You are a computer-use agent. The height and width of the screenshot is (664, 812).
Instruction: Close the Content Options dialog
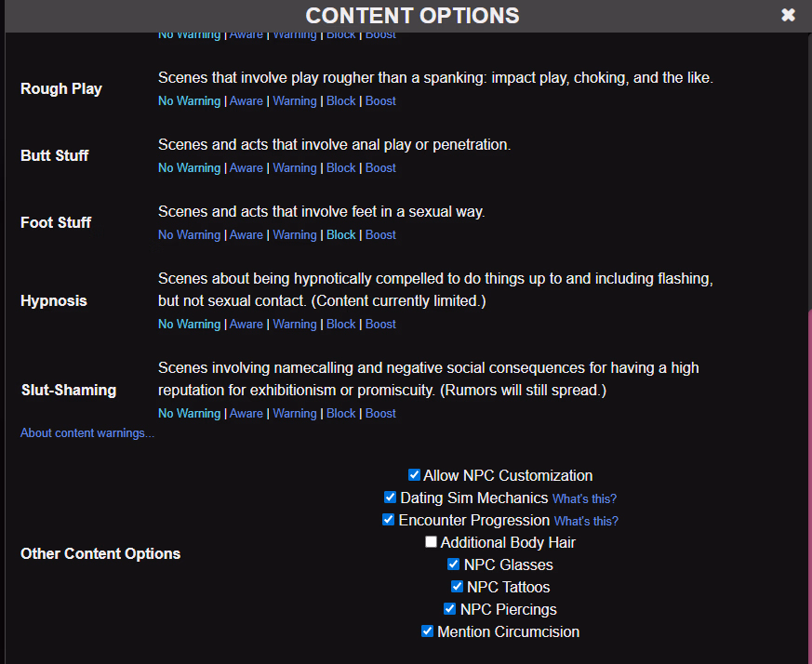(788, 15)
